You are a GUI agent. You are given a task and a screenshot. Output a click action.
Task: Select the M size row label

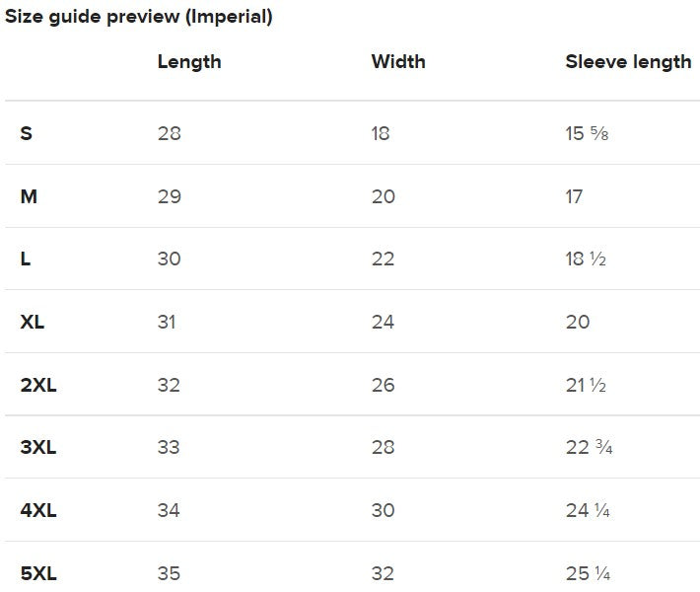tap(29, 196)
